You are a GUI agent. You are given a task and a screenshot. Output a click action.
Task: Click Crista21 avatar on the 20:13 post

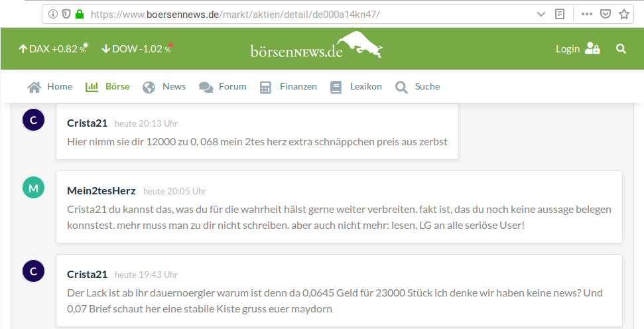tap(34, 120)
